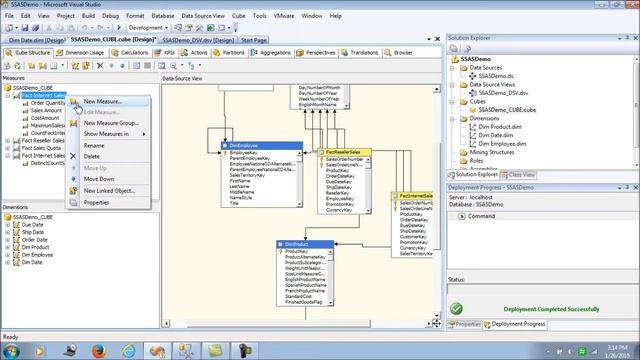Expand the Dim Product dimension node
This screenshot has height=360, width=640.
point(7,247)
